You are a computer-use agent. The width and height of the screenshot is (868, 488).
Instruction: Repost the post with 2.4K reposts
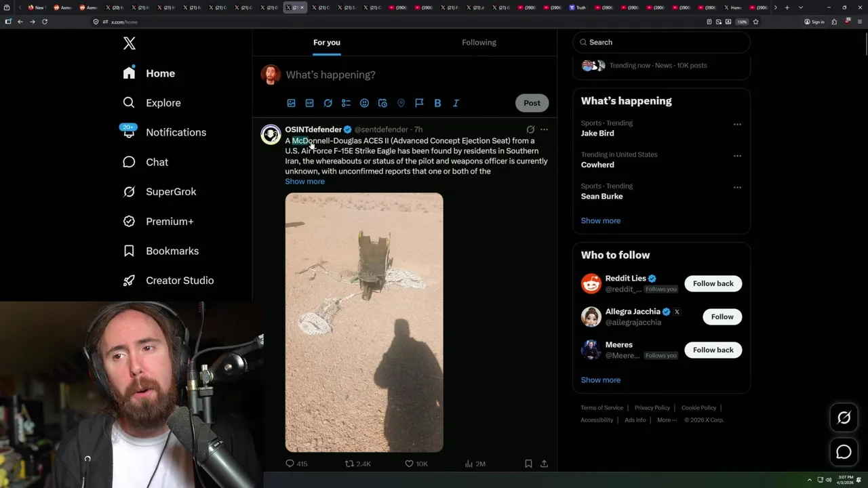click(x=358, y=464)
